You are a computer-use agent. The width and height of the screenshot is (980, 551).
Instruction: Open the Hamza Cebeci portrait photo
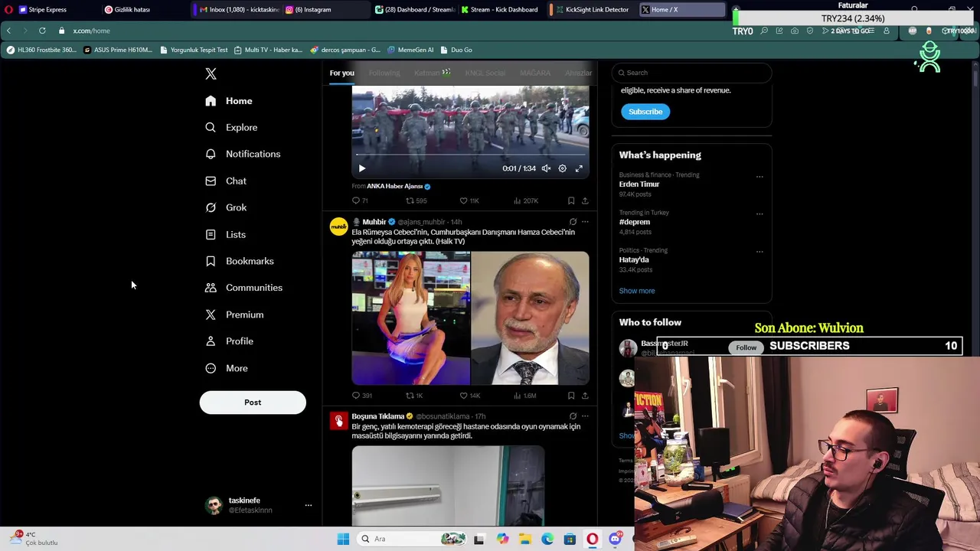[530, 318]
